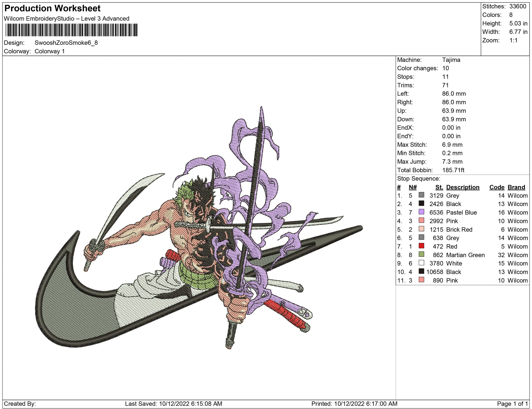Image resolution: width=532 pixels, height=409 pixels.
Task: Click the Martian Green color swatch
Action: (421, 254)
